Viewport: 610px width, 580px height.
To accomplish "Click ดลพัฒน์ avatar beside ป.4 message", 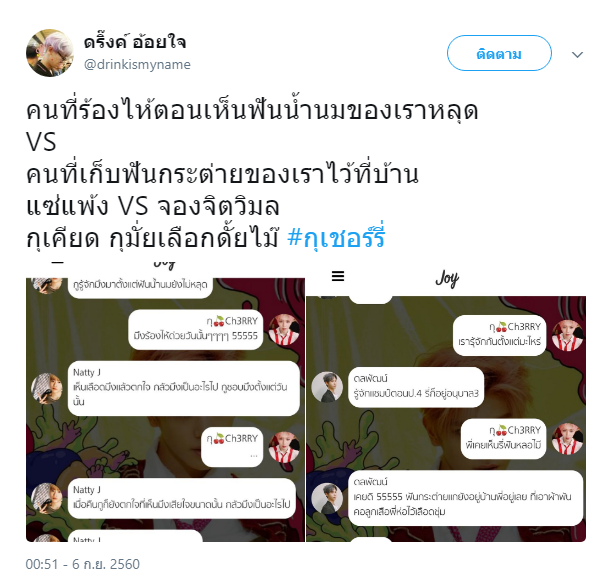I will point(327,387).
